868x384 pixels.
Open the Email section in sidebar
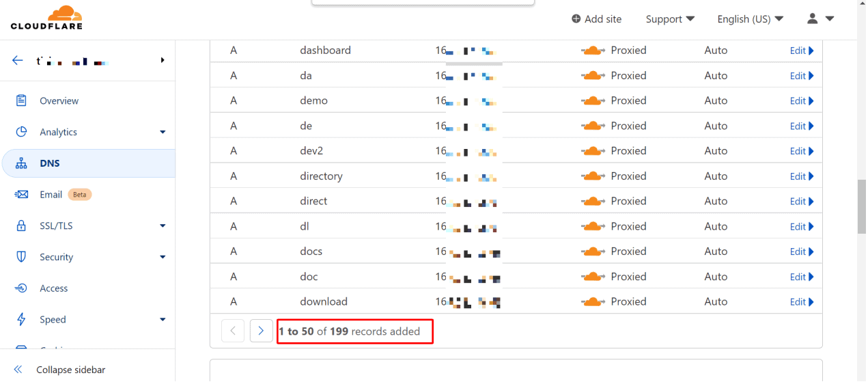click(51, 195)
